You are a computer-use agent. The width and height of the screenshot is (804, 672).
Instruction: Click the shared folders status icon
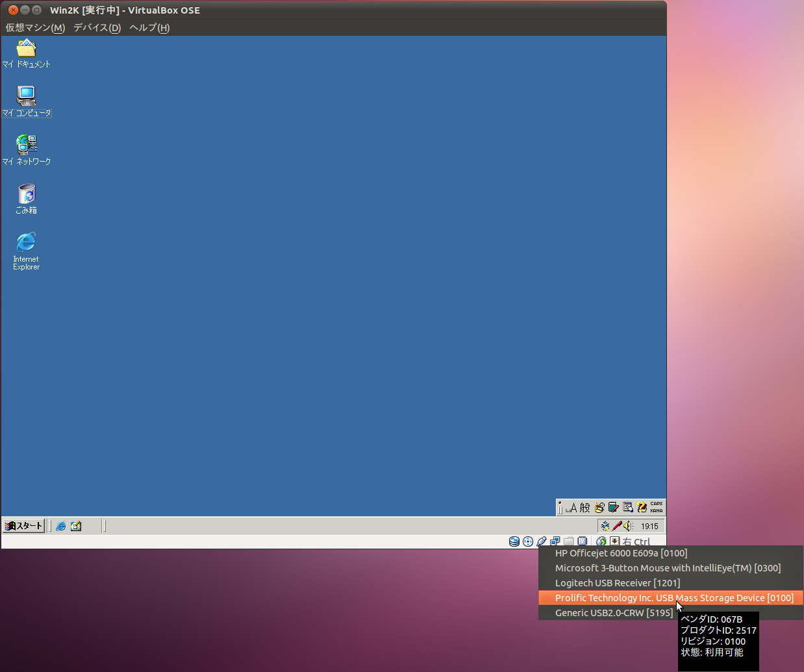point(569,541)
